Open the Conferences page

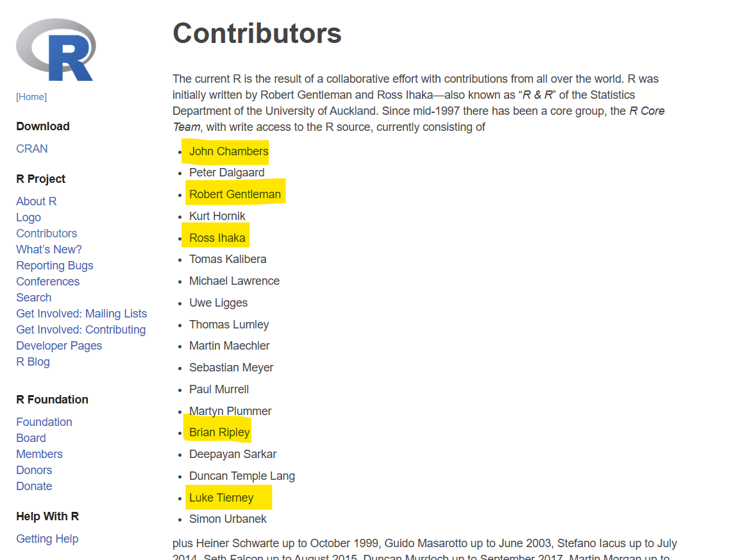pos(48,282)
